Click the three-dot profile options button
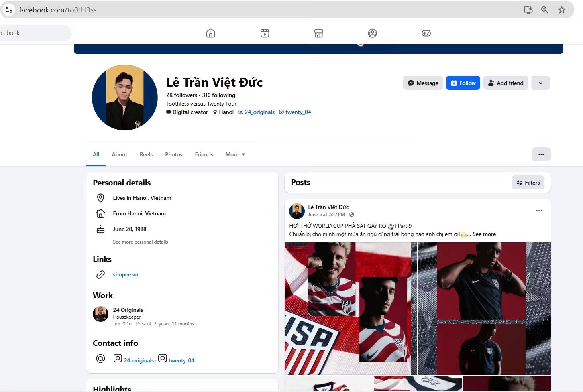583x392 pixels. pos(541,154)
